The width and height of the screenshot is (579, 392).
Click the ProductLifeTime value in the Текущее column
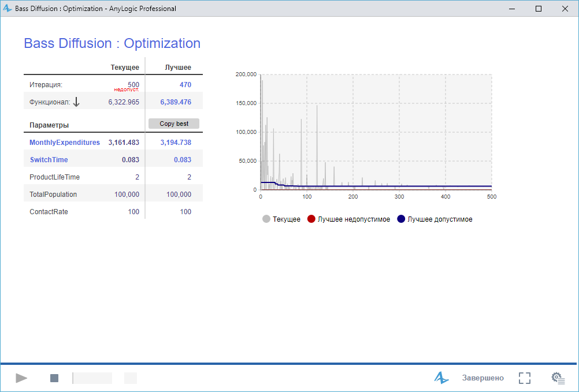138,177
